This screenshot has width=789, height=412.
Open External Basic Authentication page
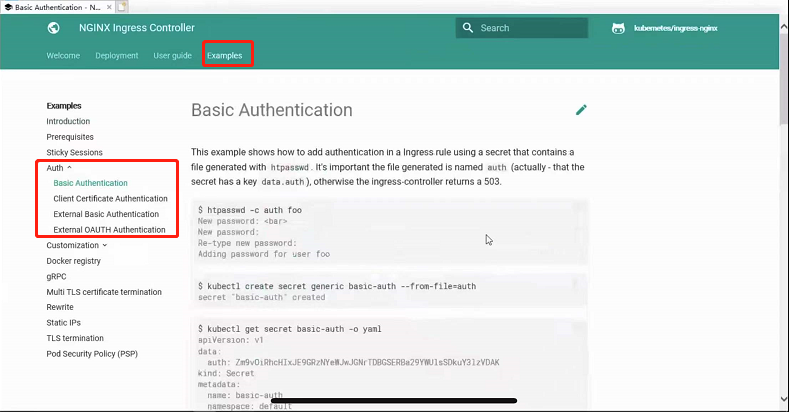pyautogui.click(x=106, y=214)
